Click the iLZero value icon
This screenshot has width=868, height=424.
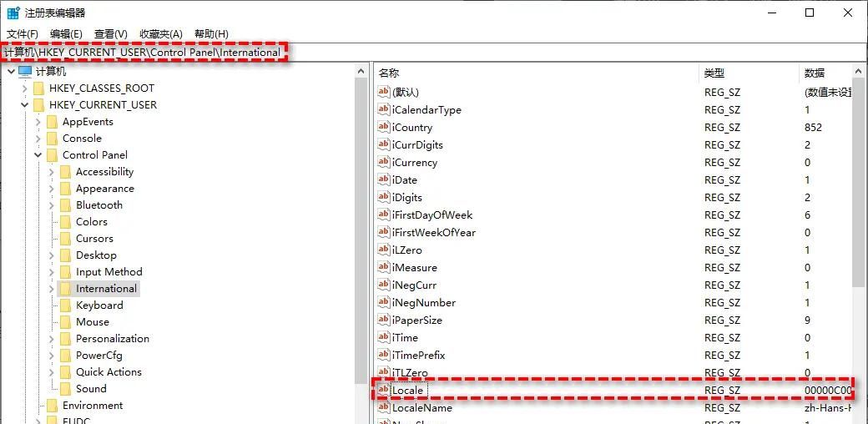(384, 249)
